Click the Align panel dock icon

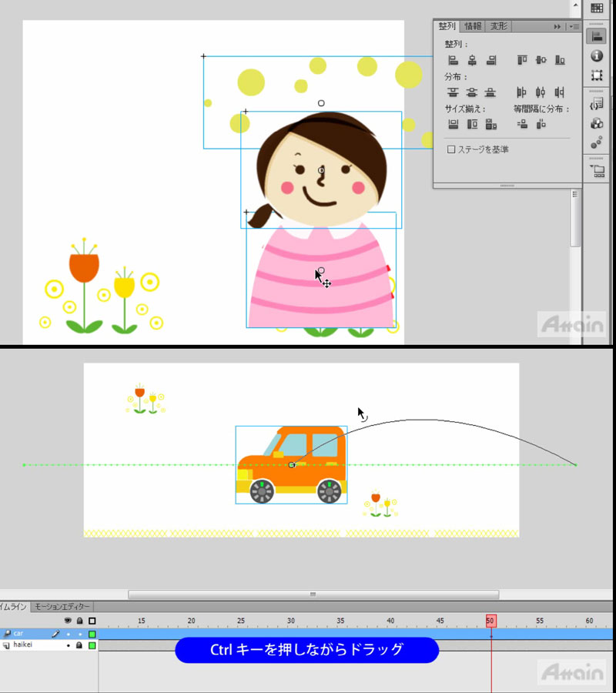pos(597,36)
